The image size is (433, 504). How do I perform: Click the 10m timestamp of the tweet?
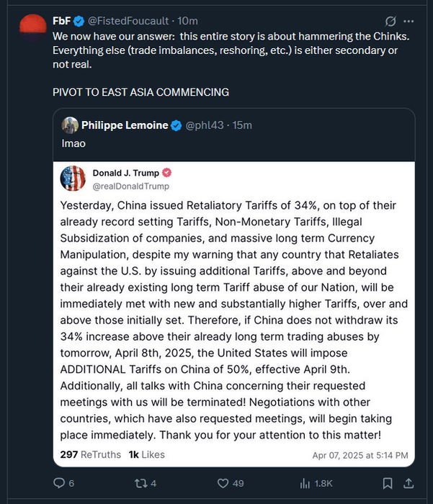pyautogui.click(x=187, y=21)
